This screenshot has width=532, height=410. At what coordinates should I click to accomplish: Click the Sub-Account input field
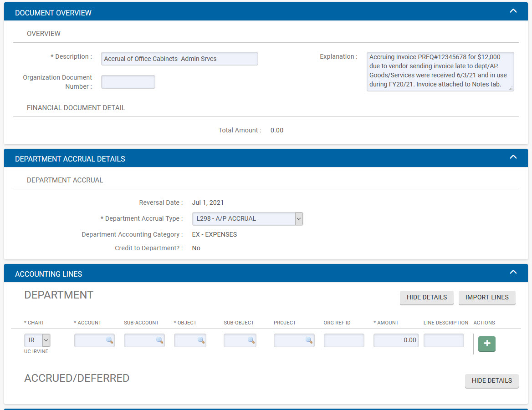pyautogui.click(x=144, y=340)
